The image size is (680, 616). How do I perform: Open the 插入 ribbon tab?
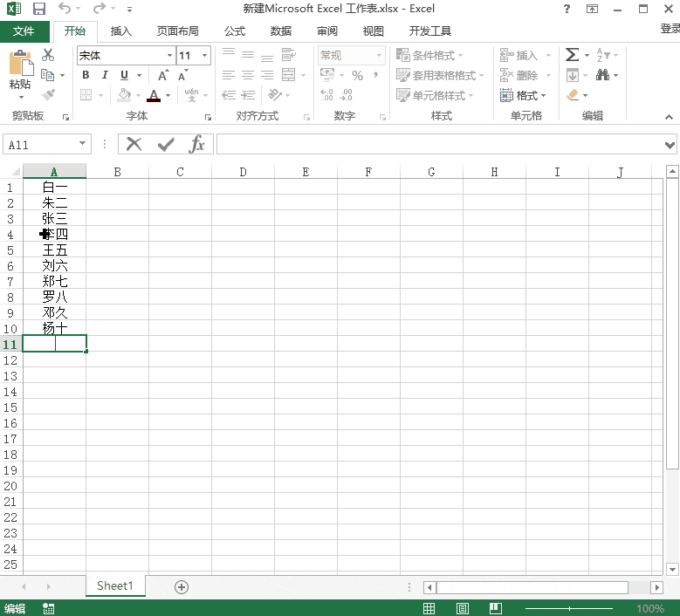click(x=121, y=31)
